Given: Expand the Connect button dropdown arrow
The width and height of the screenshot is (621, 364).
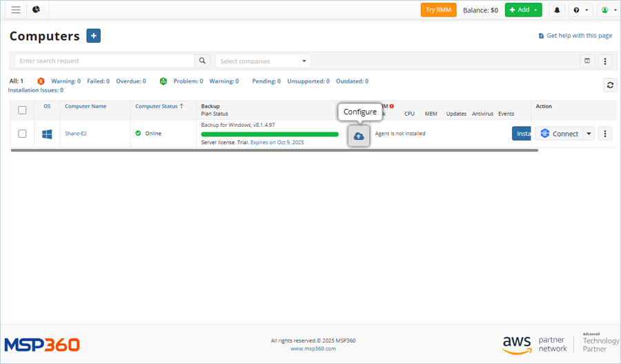Looking at the screenshot, I should [x=589, y=134].
